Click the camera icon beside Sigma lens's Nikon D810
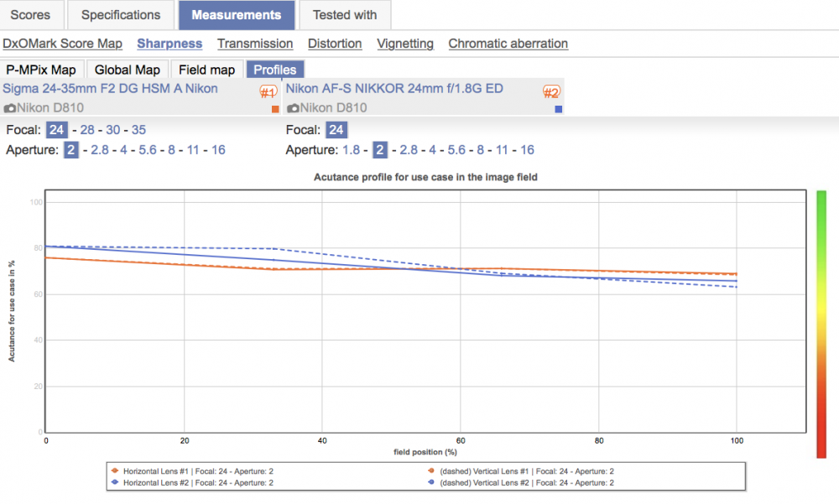The width and height of the screenshot is (839, 504). [x=9, y=109]
